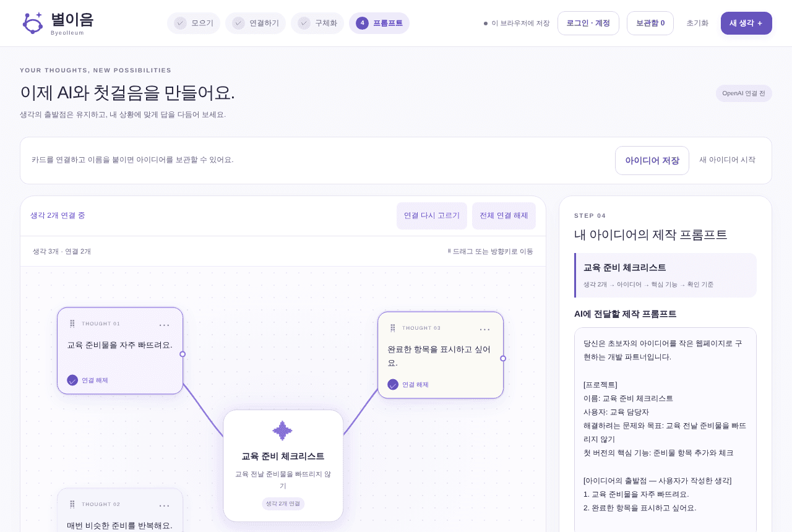
Task: Click THOUGHT 02 text 매번 비슷한 준비를 반복해요
Action: (x=120, y=525)
